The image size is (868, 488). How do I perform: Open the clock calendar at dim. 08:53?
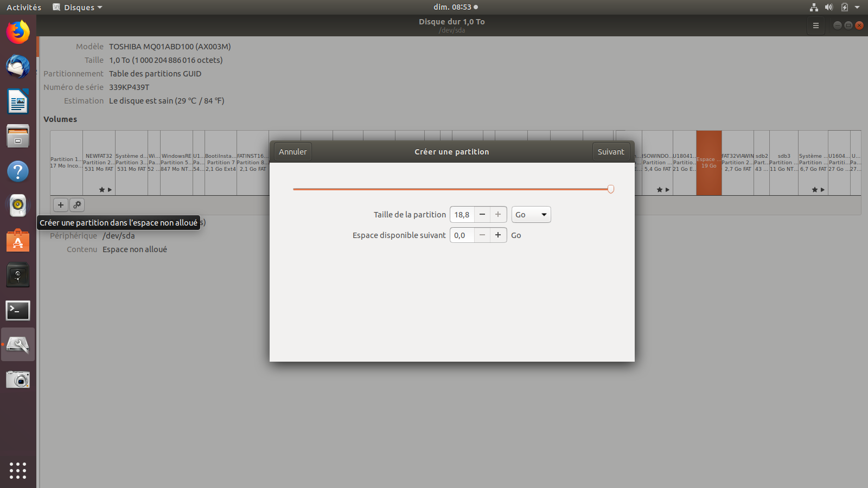[x=455, y=7]
